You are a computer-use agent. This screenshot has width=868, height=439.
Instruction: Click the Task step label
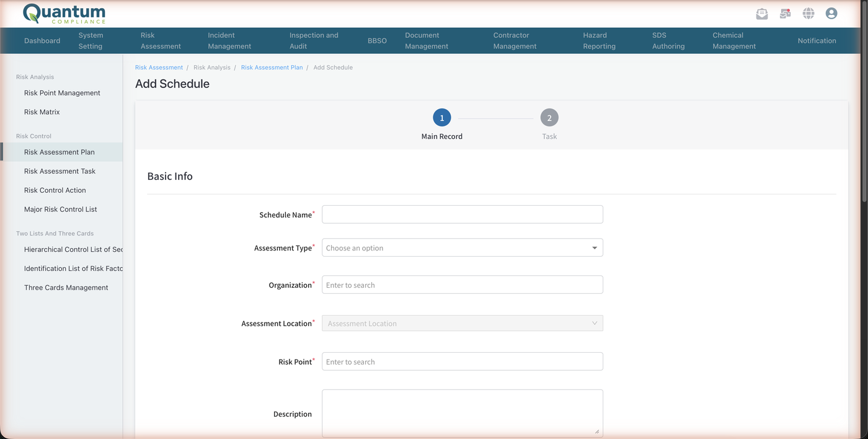tap(549, 136)
